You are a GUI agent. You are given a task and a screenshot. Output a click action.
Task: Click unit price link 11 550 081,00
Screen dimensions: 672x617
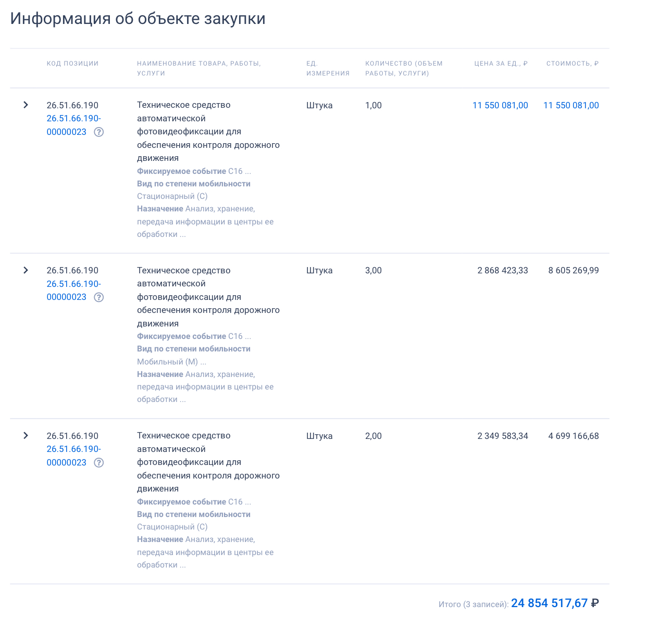(x=500, y=105)
